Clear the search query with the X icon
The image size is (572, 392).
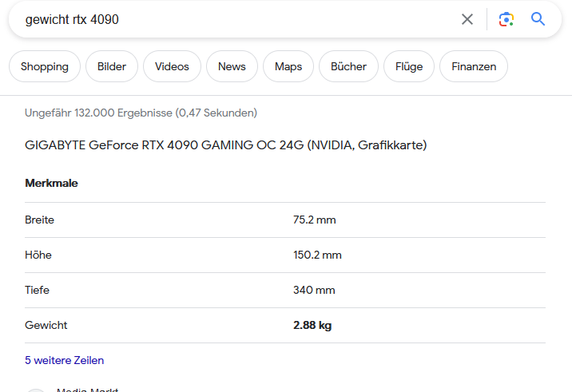coord(467,19)
